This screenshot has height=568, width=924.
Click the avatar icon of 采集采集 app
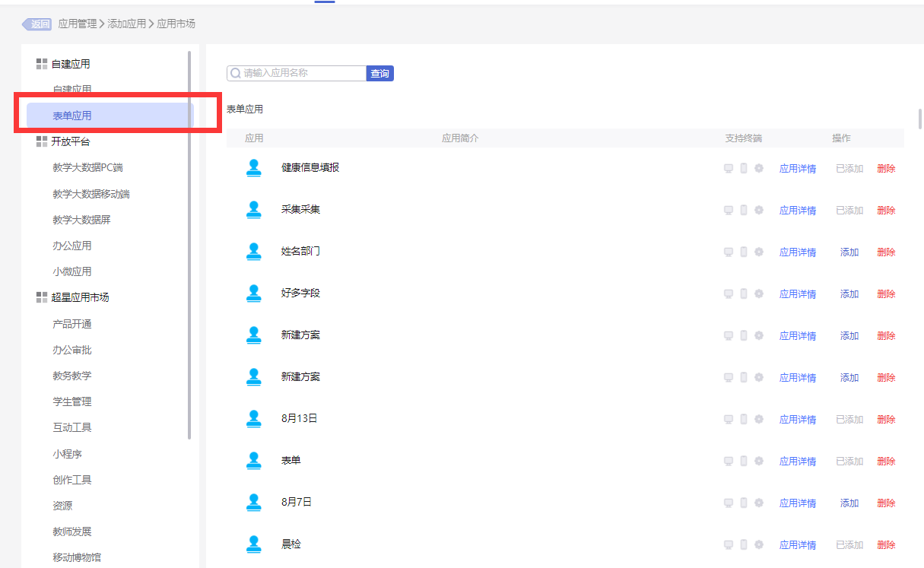(254, 210)
